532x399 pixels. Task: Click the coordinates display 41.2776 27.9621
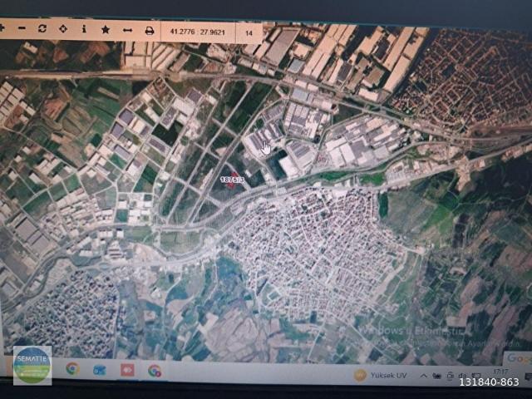pos(198,32)
